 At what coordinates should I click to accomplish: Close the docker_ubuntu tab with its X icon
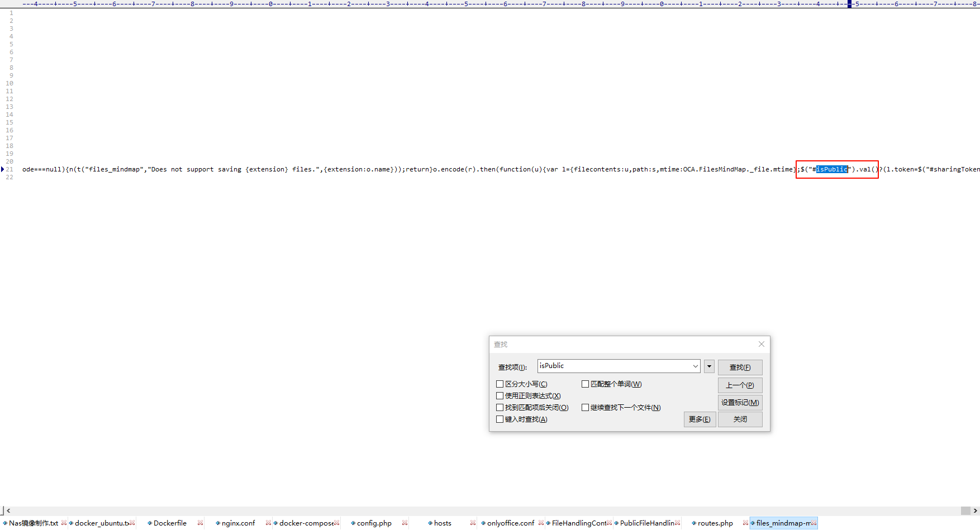132,523
